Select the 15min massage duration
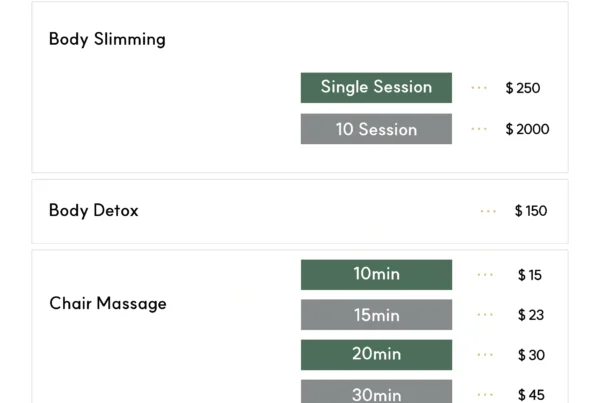Viewport: 600px width, 403px height. click(376, 315)
